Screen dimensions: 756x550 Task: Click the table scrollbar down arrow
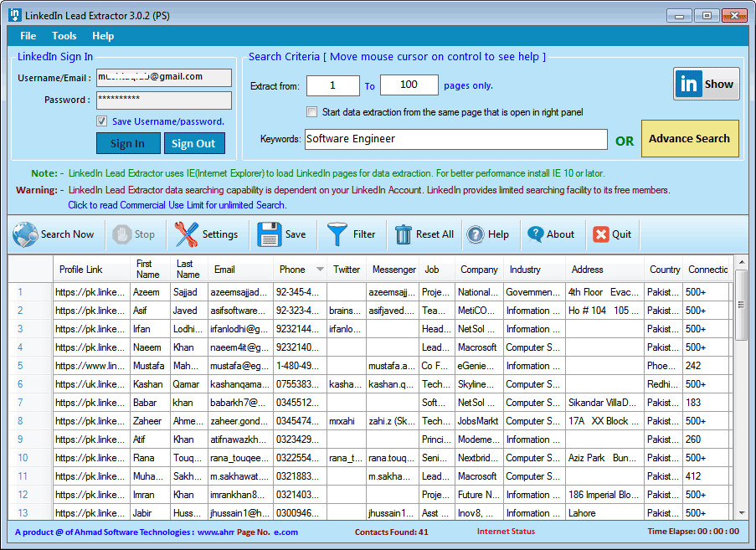pos(742,513)
